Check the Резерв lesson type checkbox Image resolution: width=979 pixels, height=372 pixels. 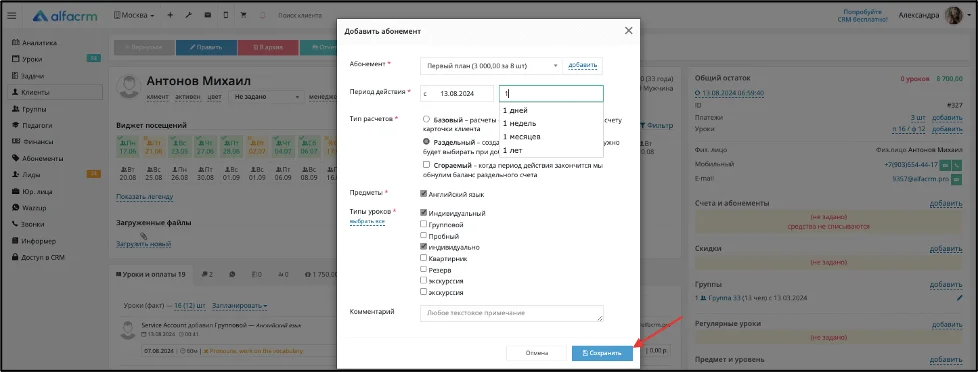(424, 270)
